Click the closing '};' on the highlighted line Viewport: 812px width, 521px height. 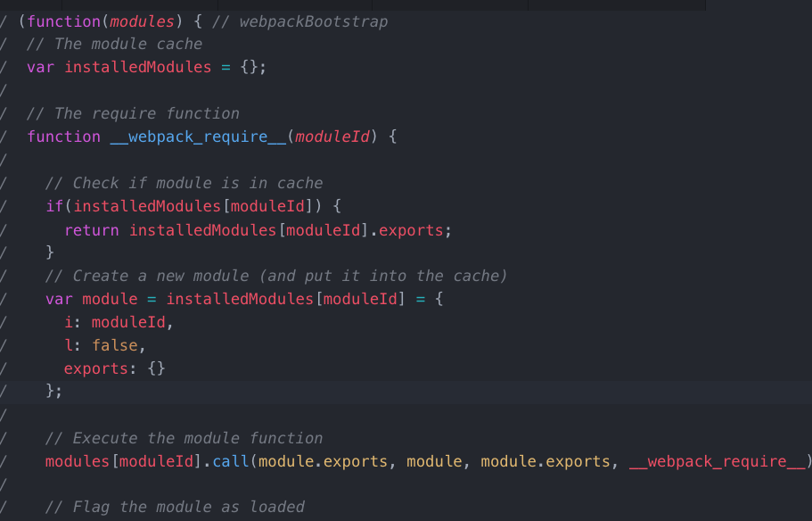pos(53,392)
